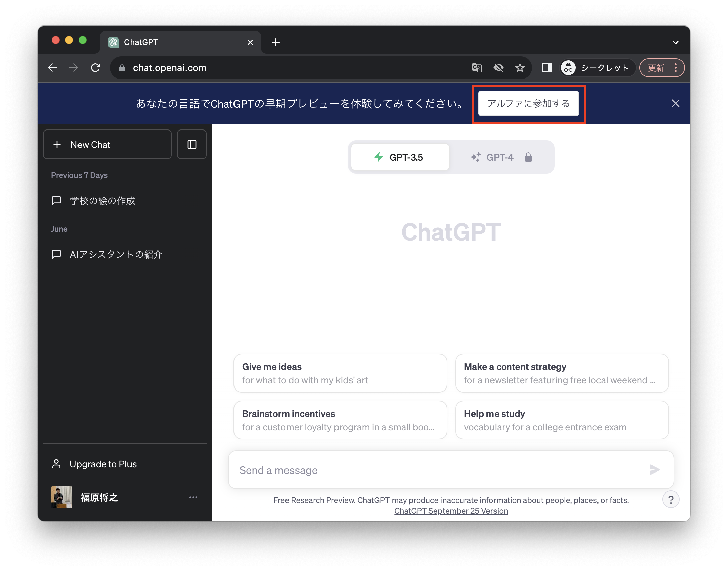The width and height of the screenshot is (728, 571).
Task: Open the ellipsis menu beside 福原将之
Action: click(x=193, y=497)
